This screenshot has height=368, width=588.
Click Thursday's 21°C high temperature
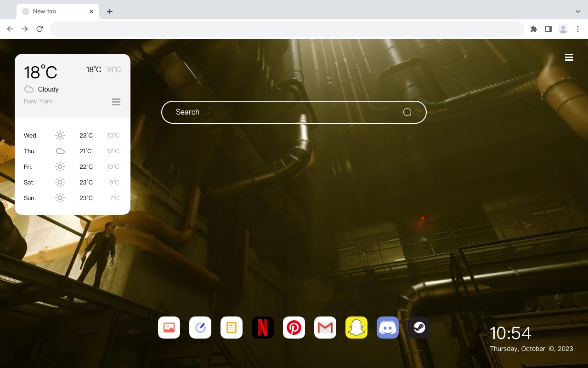[85, 151]
